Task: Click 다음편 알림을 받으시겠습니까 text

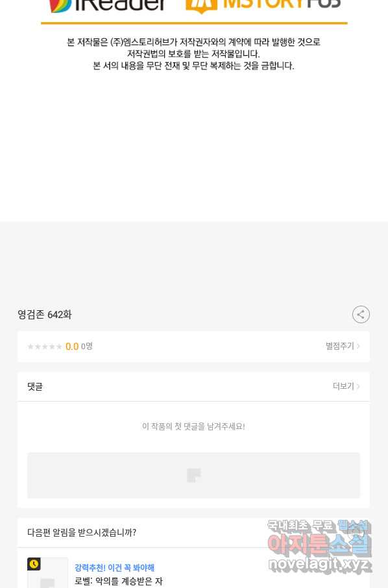Action: tap(82, 532)
